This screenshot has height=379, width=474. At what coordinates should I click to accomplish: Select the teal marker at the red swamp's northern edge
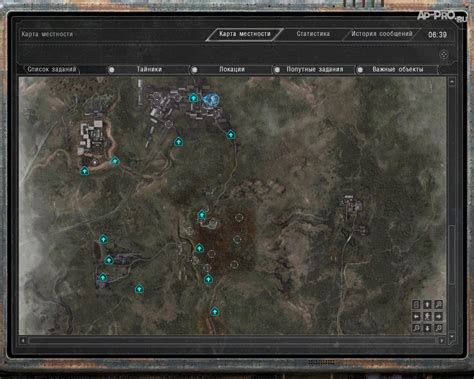pos(202,215)
